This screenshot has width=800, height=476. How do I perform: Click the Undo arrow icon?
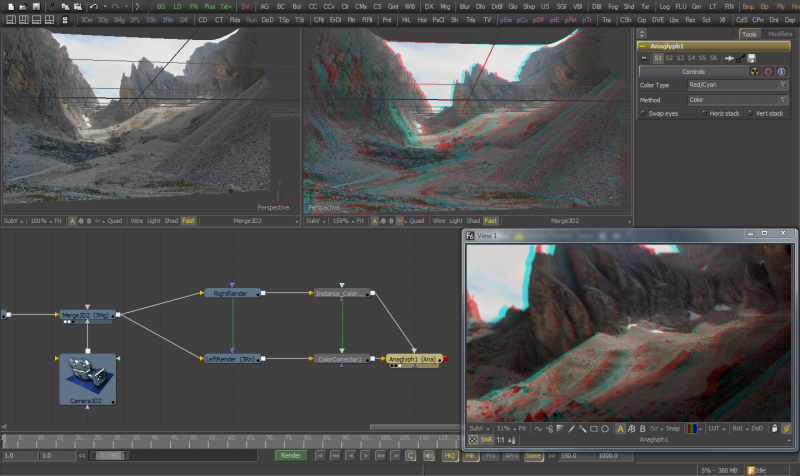pos(94,7)
